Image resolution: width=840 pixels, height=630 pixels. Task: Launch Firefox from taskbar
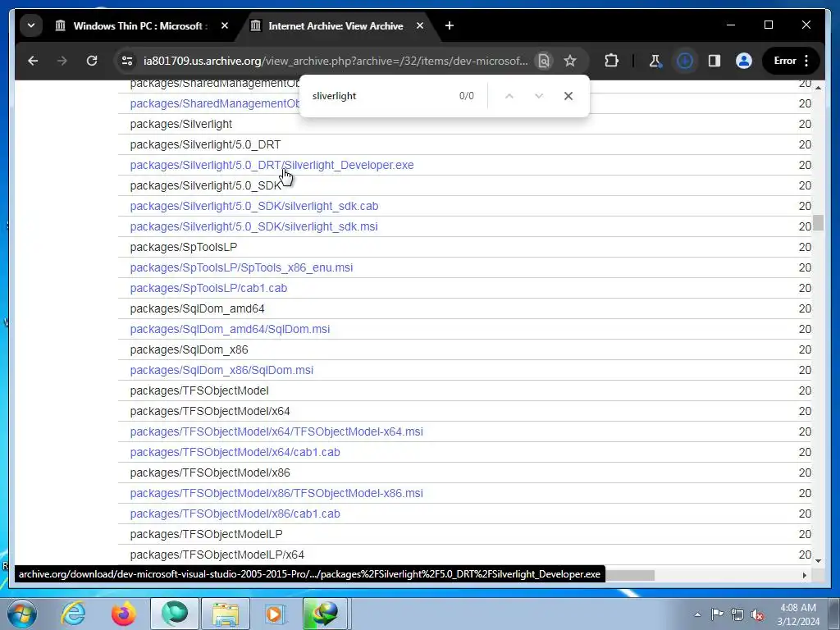click(123, 614)
